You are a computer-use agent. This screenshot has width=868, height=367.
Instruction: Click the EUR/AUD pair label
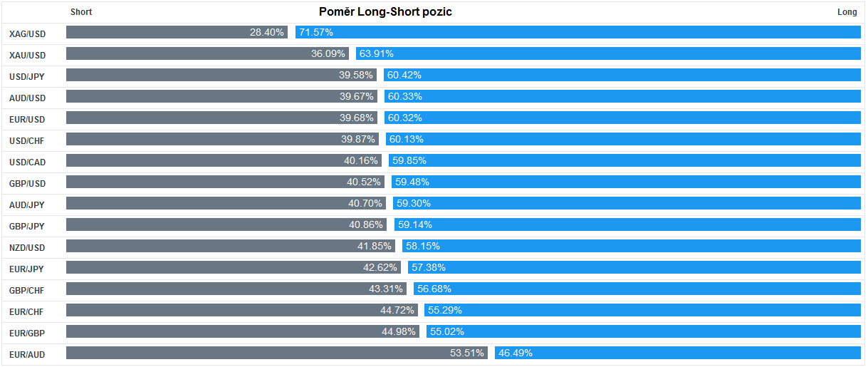coord(27,354)
